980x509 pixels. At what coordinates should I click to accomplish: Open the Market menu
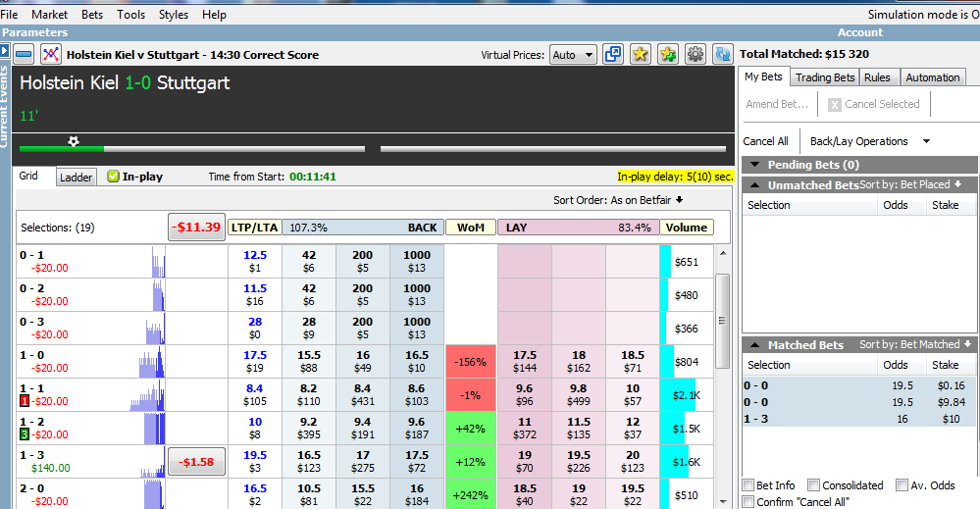49,15
